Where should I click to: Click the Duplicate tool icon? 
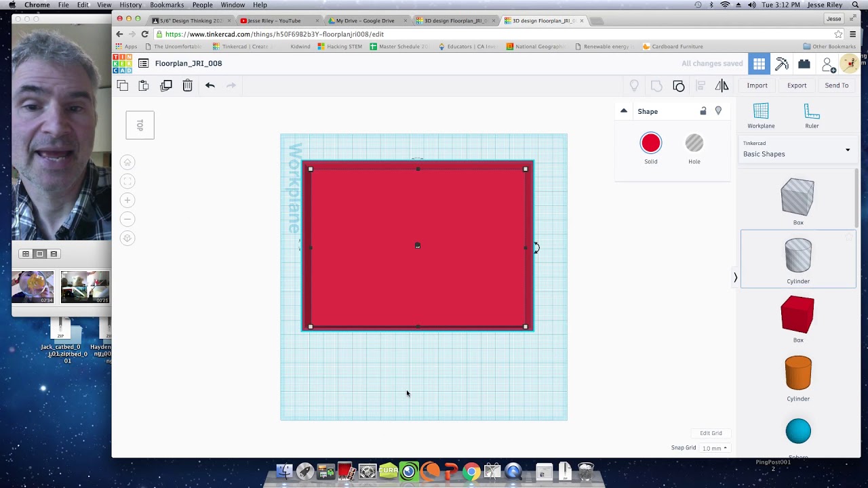[x=166, y=85]
